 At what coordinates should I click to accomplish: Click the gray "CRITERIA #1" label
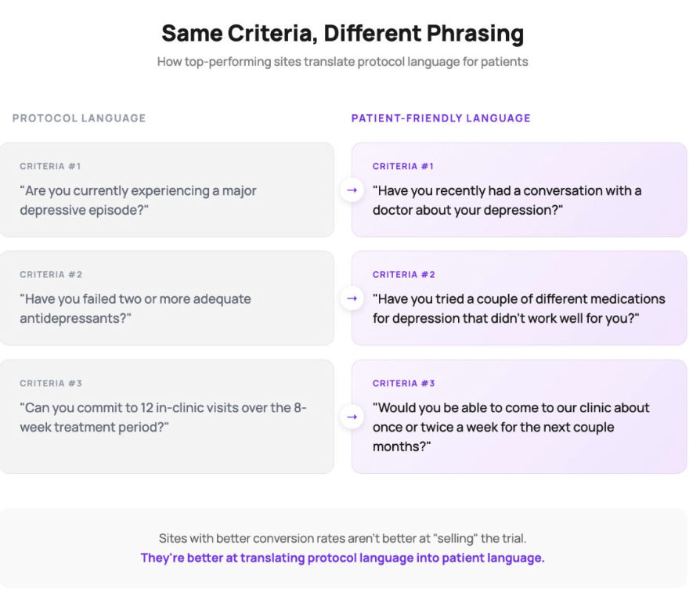[x=50, y=166]
